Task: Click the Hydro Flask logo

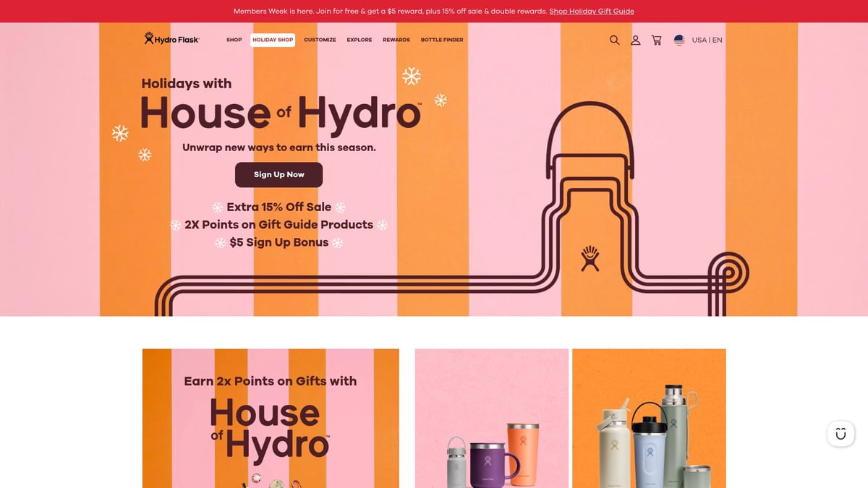Action: [x=171, y=40]
